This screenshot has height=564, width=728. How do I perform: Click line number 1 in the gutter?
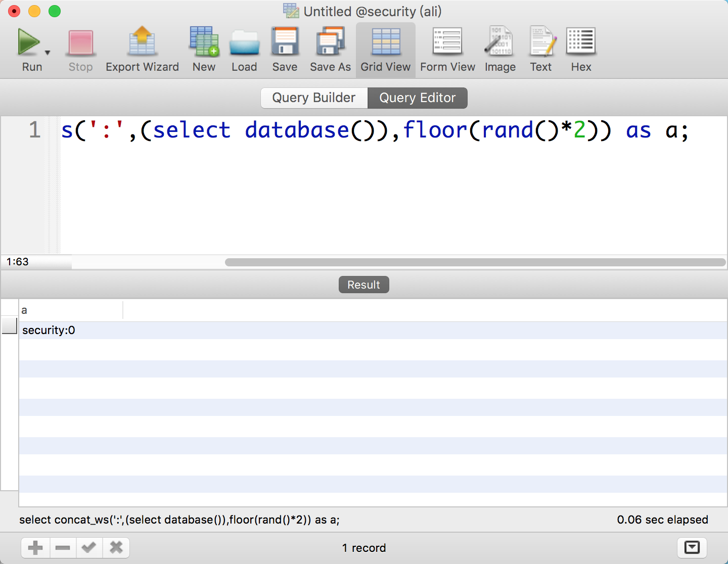(x=34, y=130)
